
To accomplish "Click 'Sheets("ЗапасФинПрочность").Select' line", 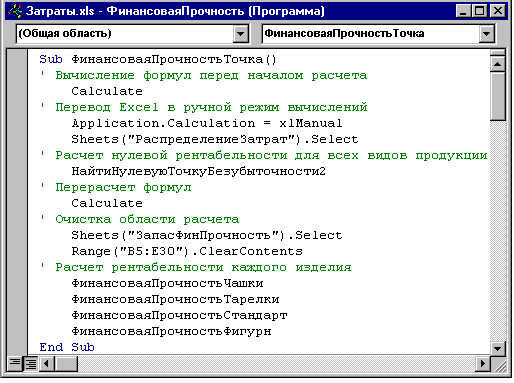I will [207, 235].
